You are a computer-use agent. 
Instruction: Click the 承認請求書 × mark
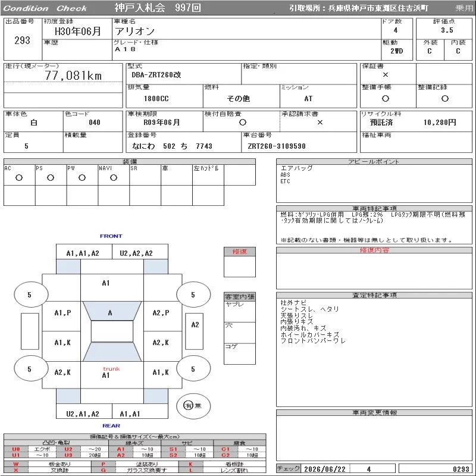tap(320, 123)
